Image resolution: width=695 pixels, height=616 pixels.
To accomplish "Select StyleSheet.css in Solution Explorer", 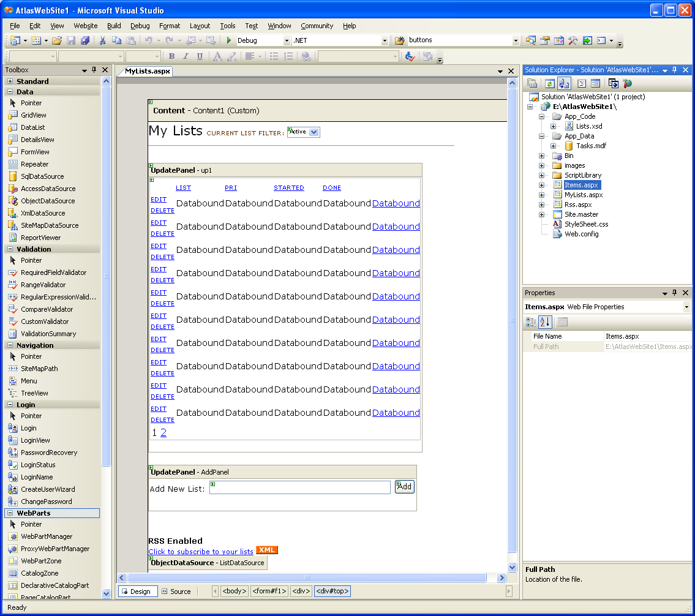I will click(586, 224).
